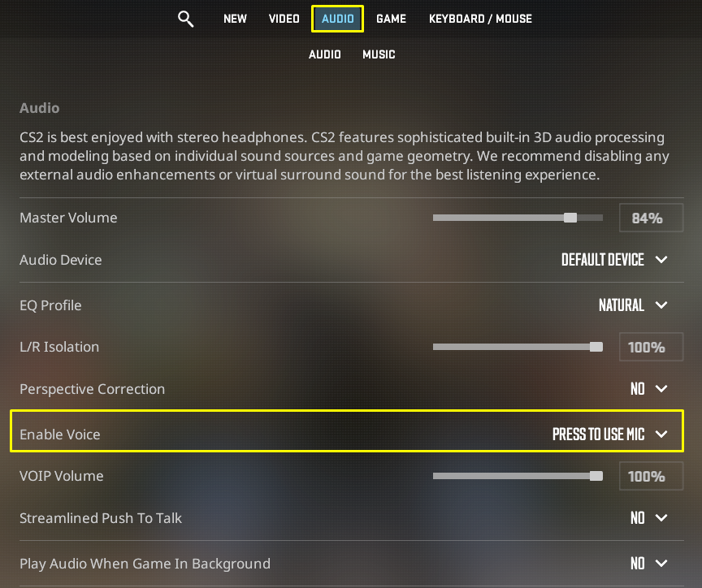Image resolution: width=702 pixels, height=588 pixels.
Task: Open the EQ Profile NATURAL dropdown
Action: tap(633, 305)
